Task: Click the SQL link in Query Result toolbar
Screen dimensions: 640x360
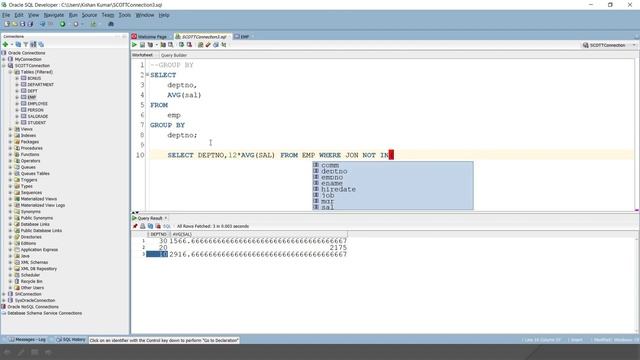Action: pos(167,226)
